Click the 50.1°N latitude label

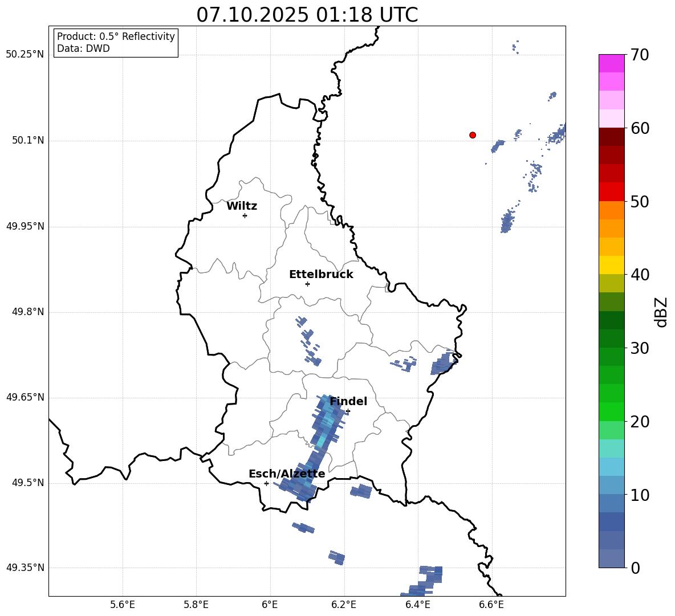point(28,141)
